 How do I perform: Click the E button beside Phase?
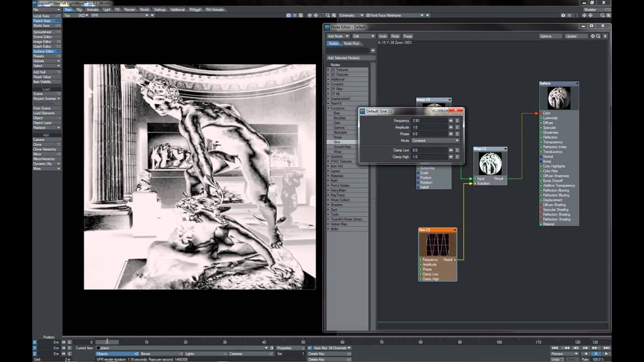tap(457, 134)
